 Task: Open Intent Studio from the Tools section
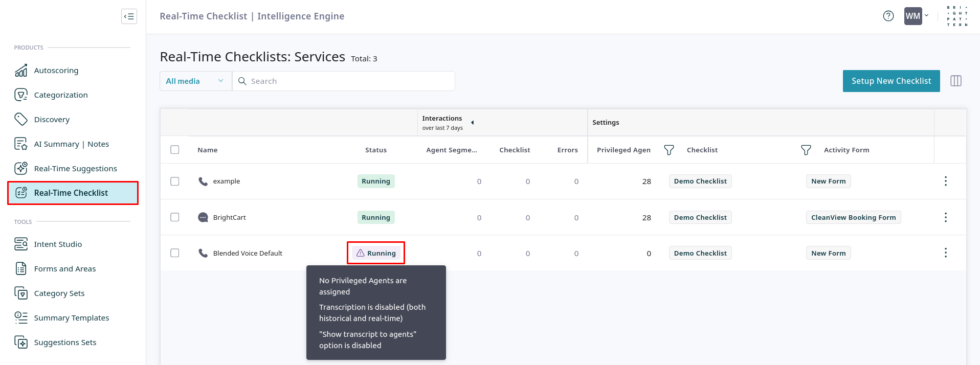[x=58, y=244]
